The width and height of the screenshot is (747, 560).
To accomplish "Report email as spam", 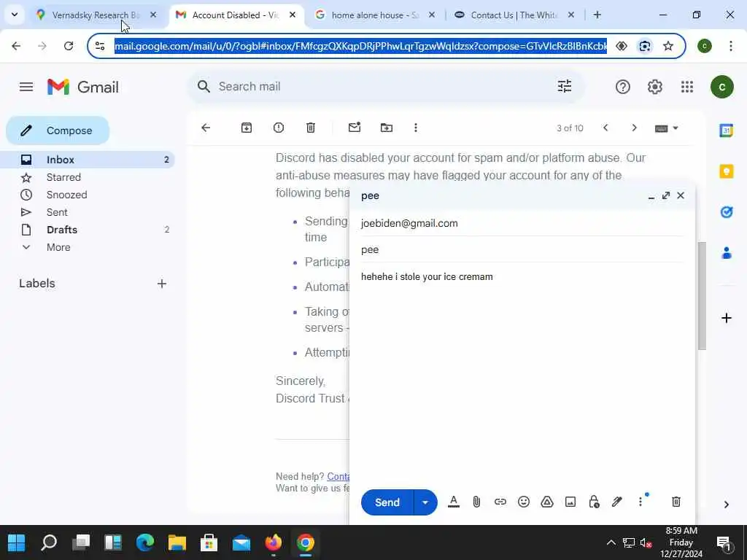I will point(279,128).
